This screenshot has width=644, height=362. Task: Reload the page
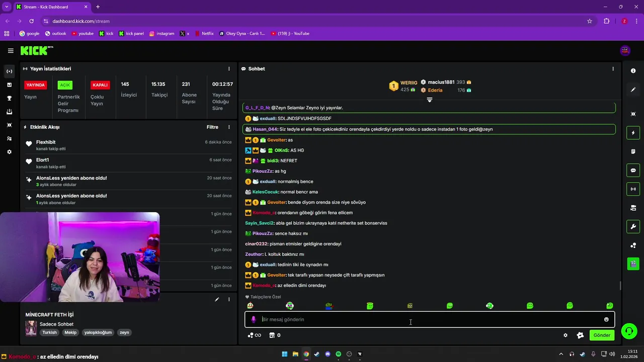pyautogui.click(x=31, y=21)
